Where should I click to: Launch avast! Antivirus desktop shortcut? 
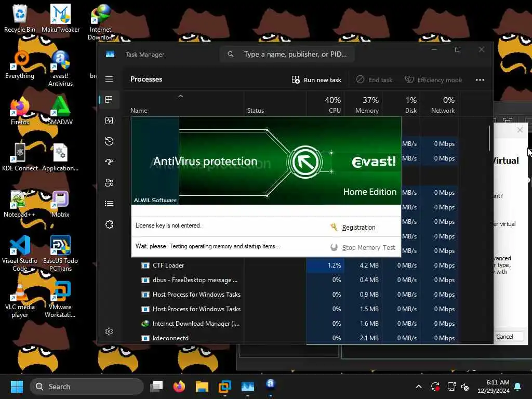[x=60, y=69]
